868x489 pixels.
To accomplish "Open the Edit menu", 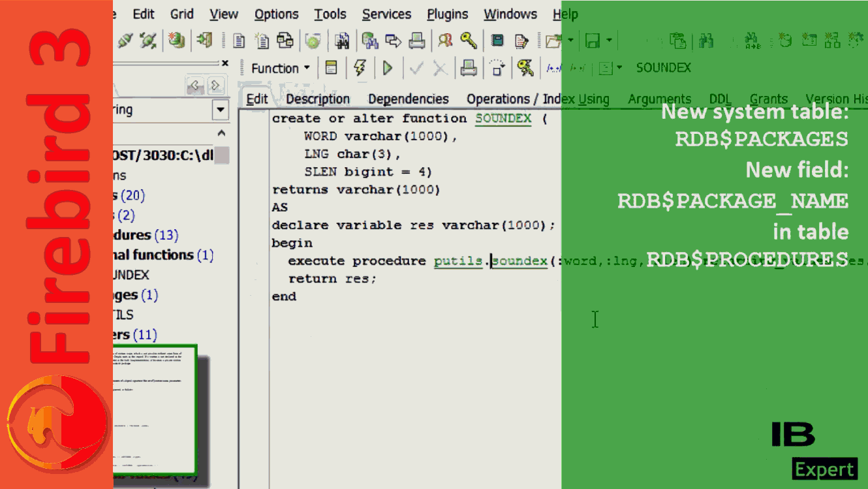I will pyautogui.click(x=144, y=14).
